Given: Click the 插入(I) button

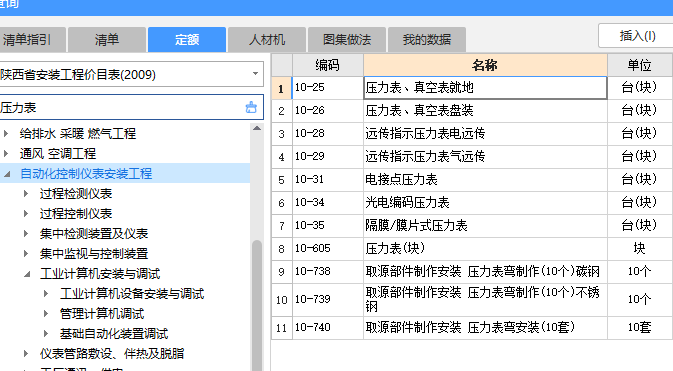Looking at the screenshot, I should tap(637, 36).
